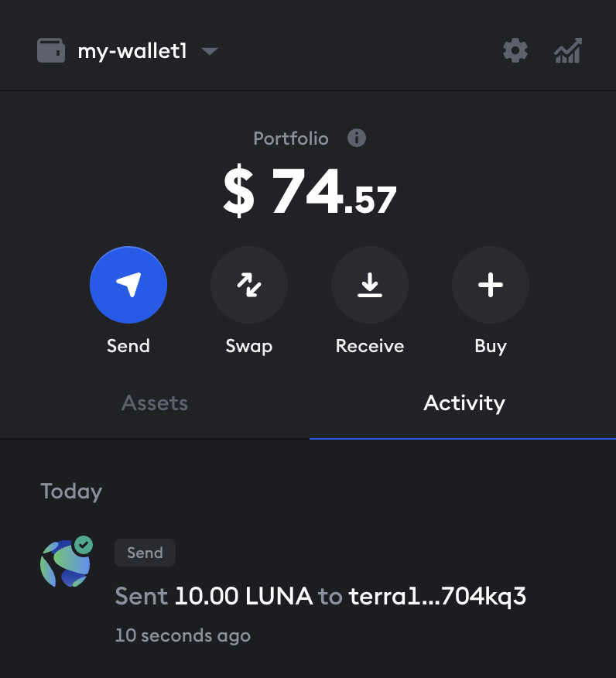The image size is (616, 678).
Task: Click the Swap text label
Action: click(249, 346)
